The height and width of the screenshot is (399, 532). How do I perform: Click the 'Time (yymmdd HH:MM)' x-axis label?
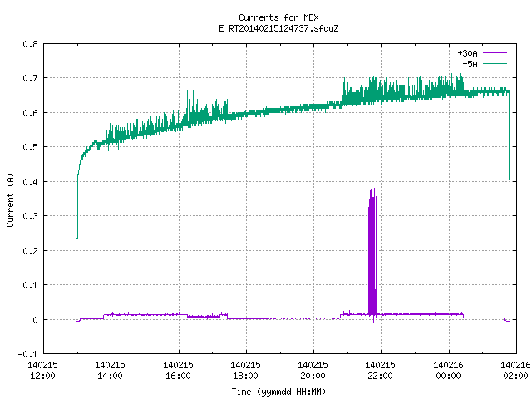pyautogui.click(x=278, y=392)
